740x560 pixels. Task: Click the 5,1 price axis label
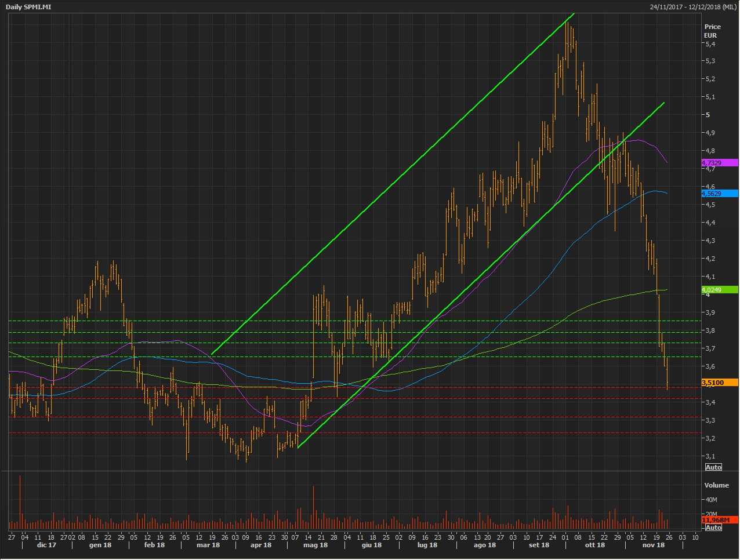[710, 97]
